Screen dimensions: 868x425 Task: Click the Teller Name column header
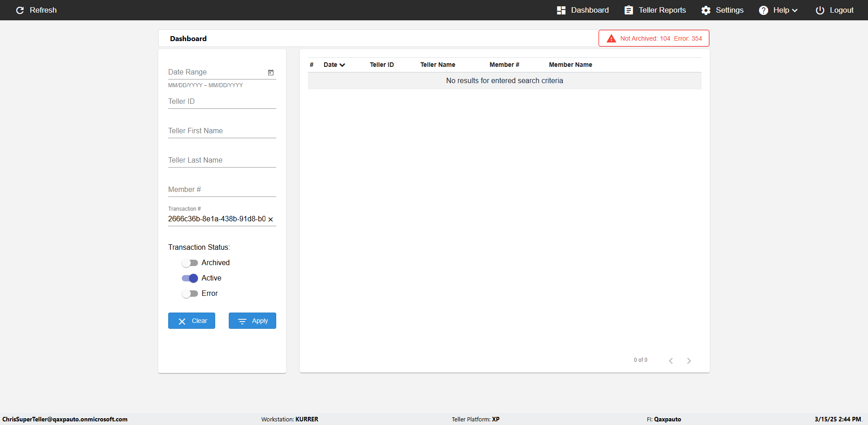coord(438,65)
